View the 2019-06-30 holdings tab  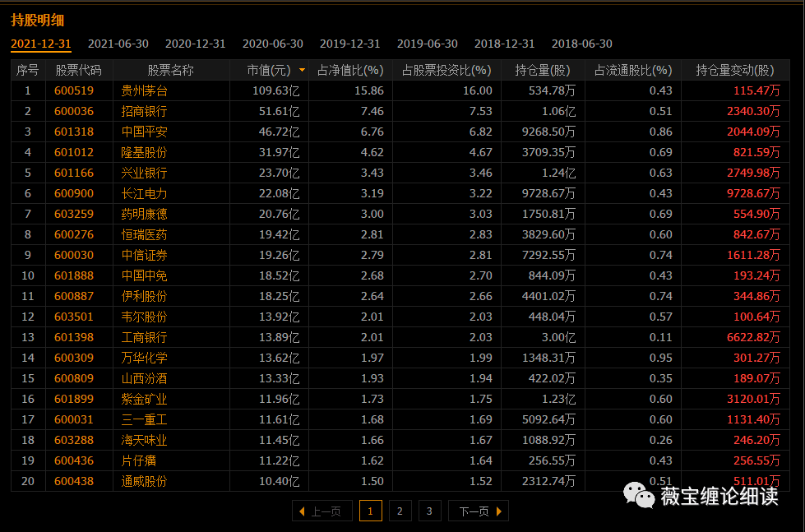[427, 44]
